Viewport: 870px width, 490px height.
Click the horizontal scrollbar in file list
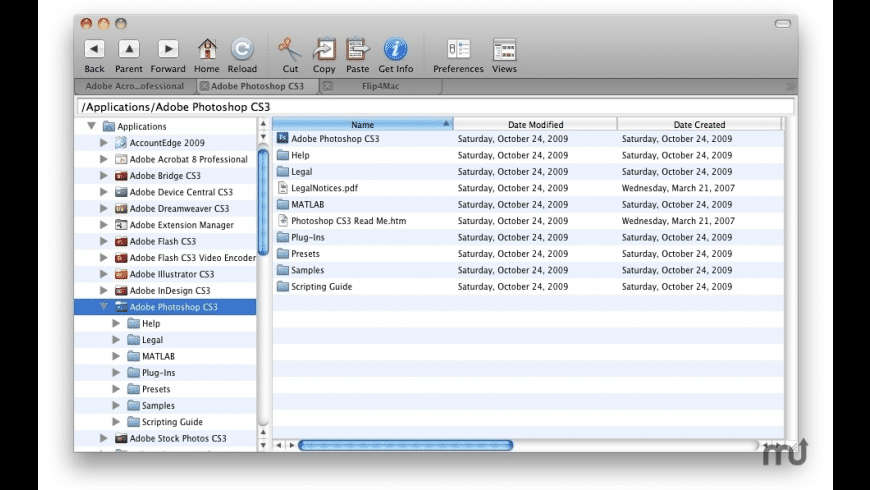405,445
